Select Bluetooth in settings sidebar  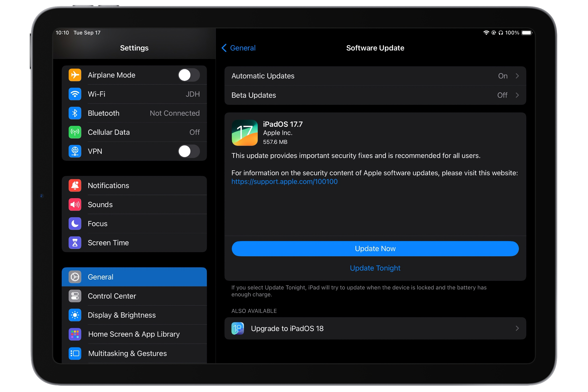pyautogui.click(x=134, y=113)
